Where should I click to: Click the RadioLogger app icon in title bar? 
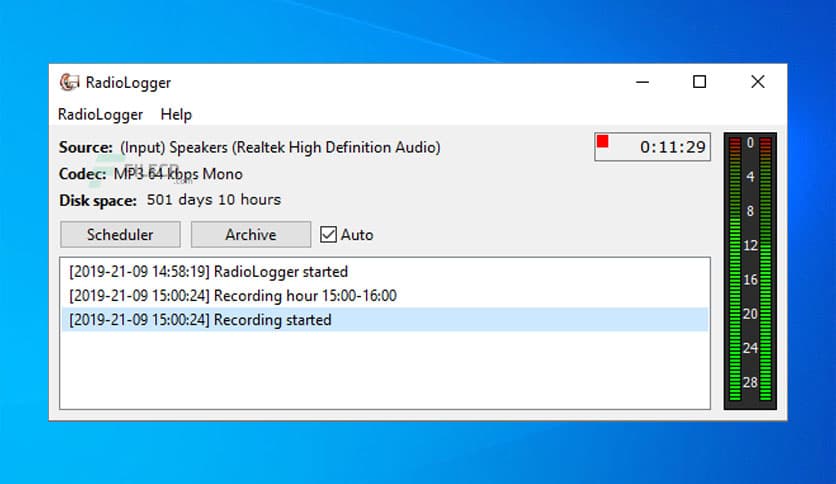tap(69, 82)
